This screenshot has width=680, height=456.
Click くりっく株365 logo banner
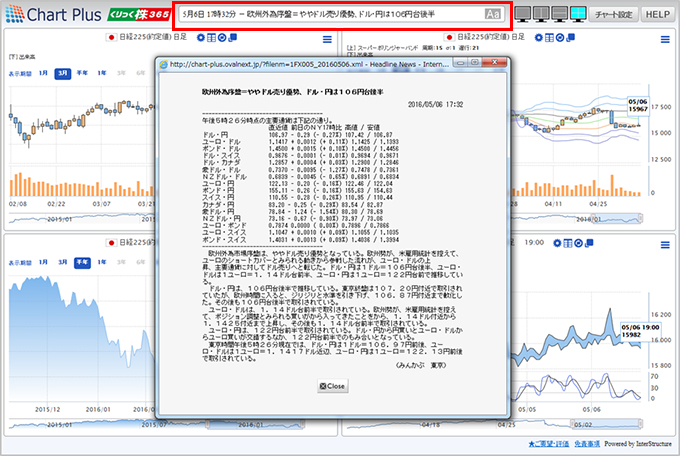click(139, 15)
